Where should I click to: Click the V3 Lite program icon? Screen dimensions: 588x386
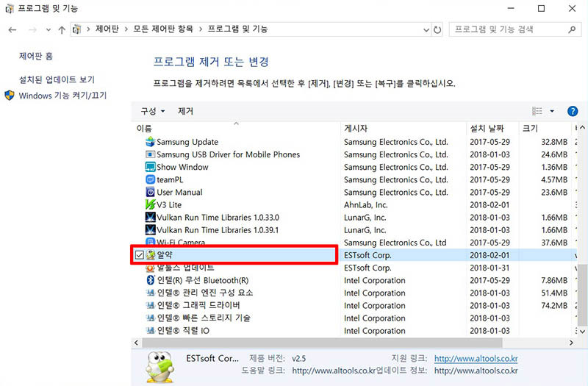tap(151, 204)
